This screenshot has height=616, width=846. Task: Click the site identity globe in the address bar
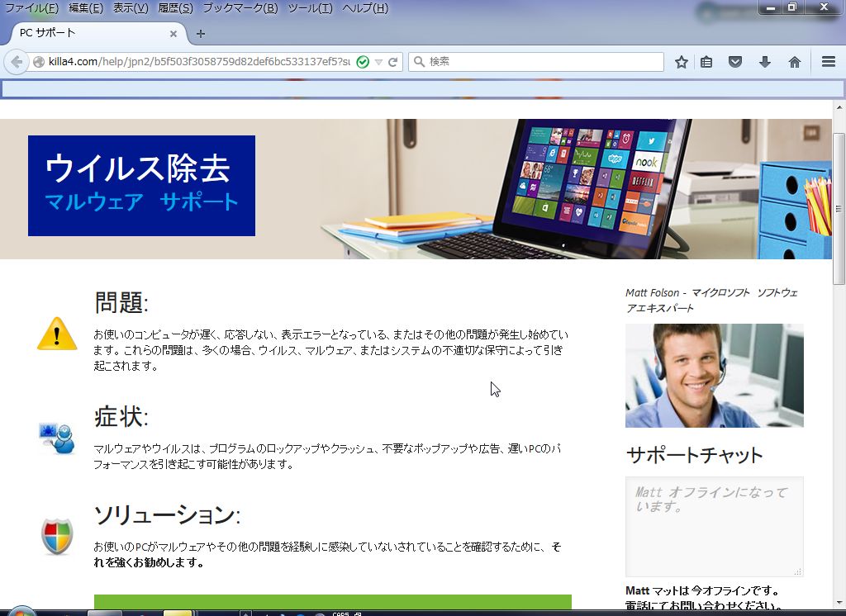point(37,61)
